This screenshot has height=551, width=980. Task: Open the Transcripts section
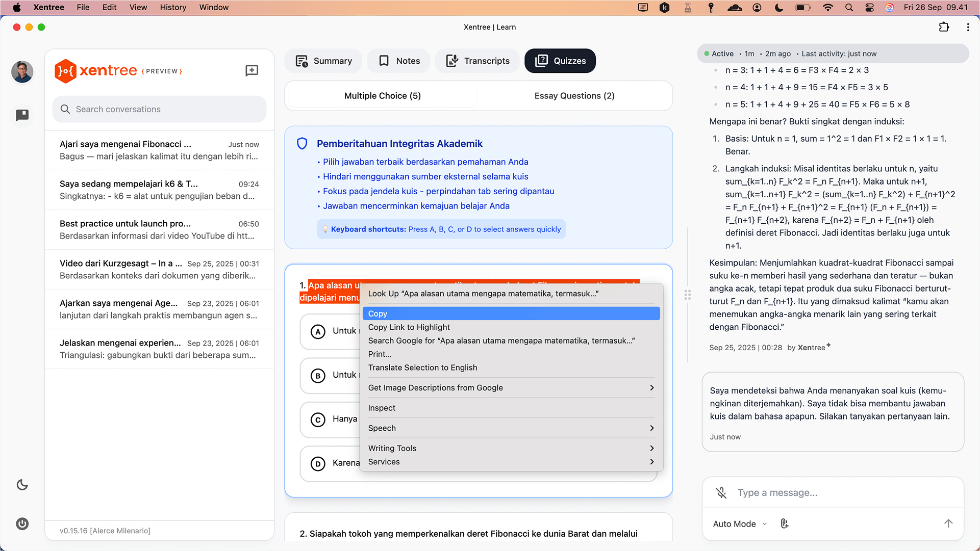(478, 61)
